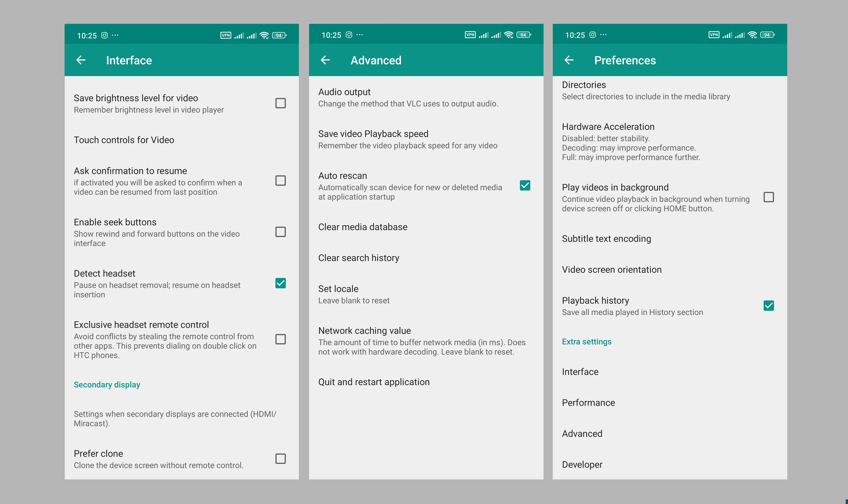Image resolution: width=848 pixels, height=504 pixels.
Task: Tap battery indicator on Preferences screen
Action: [767, 35]
